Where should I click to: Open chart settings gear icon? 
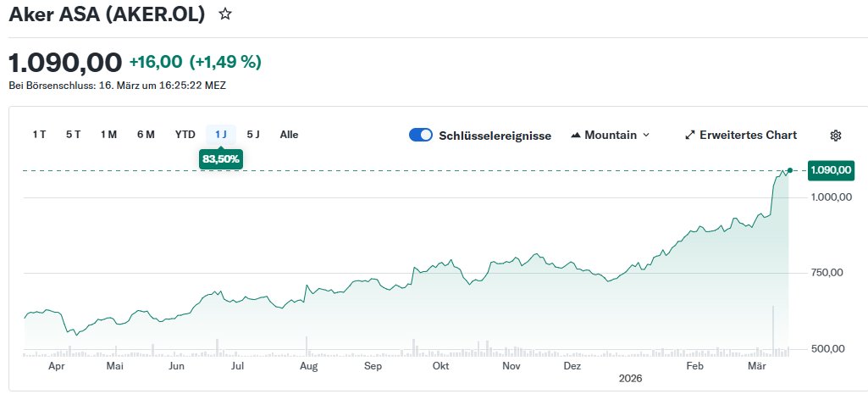[x=836, y=136]
